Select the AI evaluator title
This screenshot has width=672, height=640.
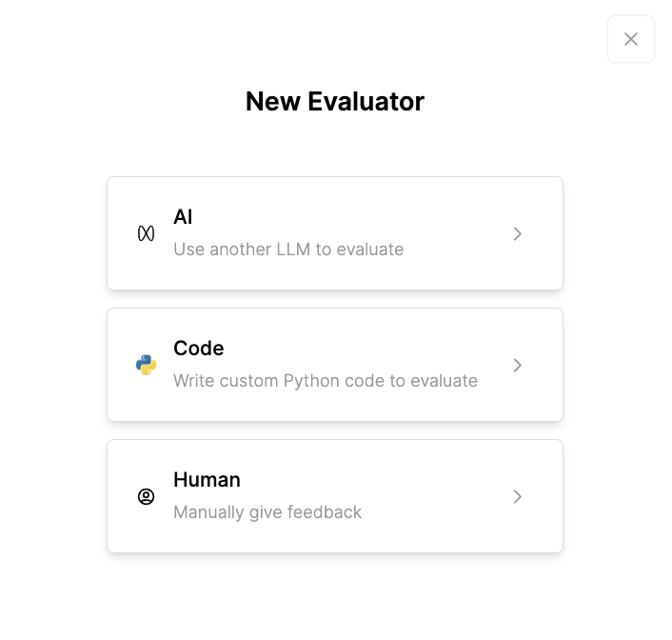(x=183, y=217)
